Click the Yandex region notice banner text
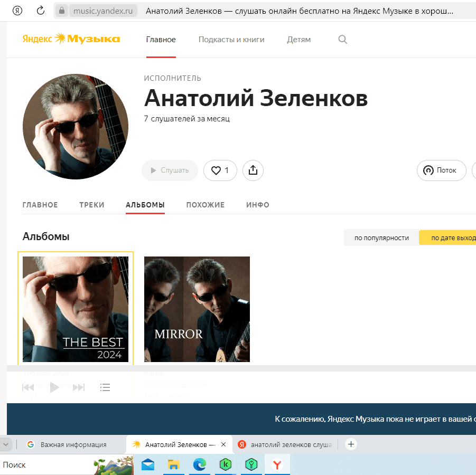The image size is (476, 475). tap(375, 419)
